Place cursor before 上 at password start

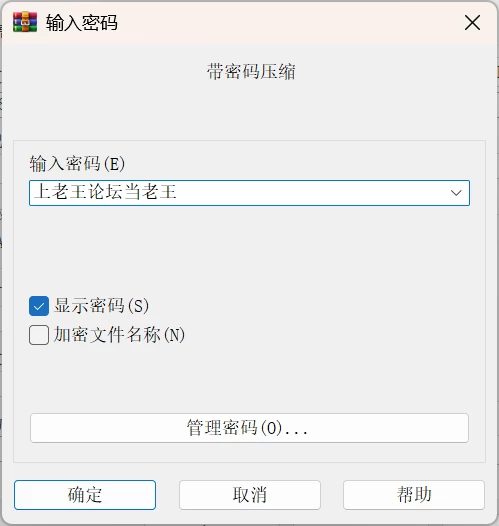pos(34,192)
